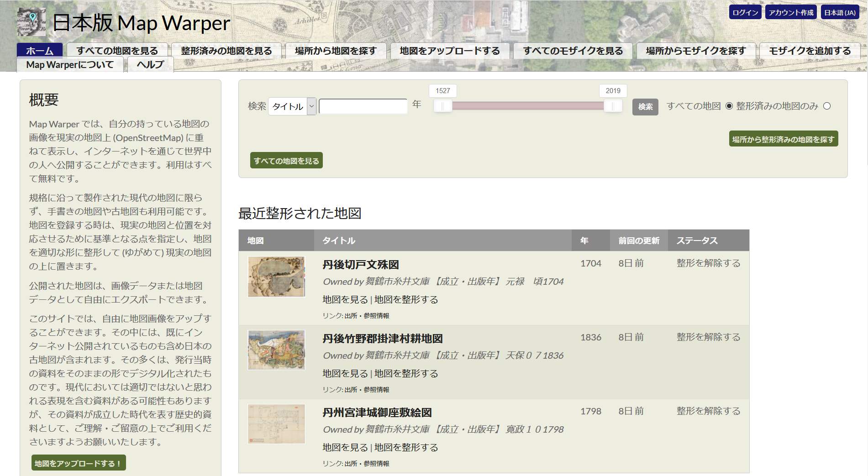Open title link 丹州宮津城御座敷絵図
The width and height of the screenshot is (868, 476).
point(377,413)
